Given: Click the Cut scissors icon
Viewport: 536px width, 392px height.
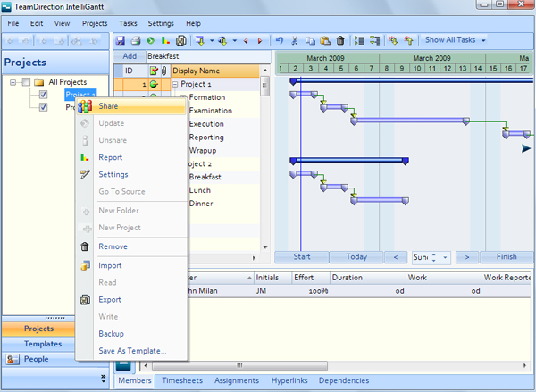Looking at the screenshot, I should point(296,40).
